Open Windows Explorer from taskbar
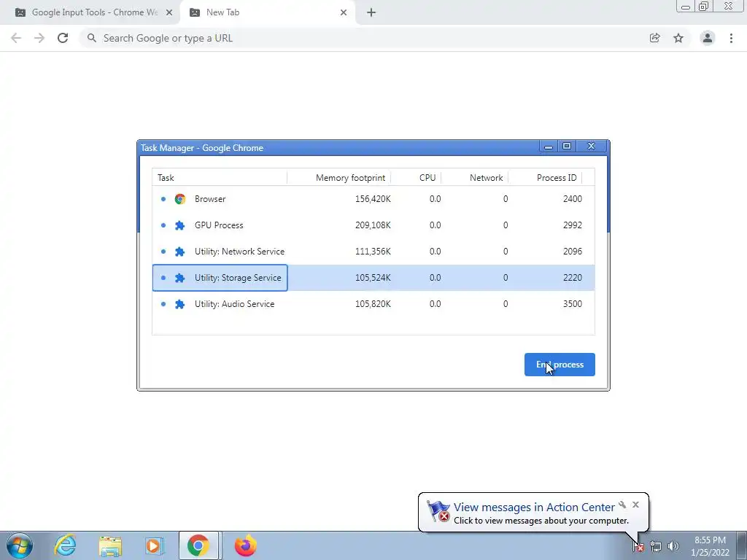This screenshot has width=747, height=560. [x=110, y=545]
